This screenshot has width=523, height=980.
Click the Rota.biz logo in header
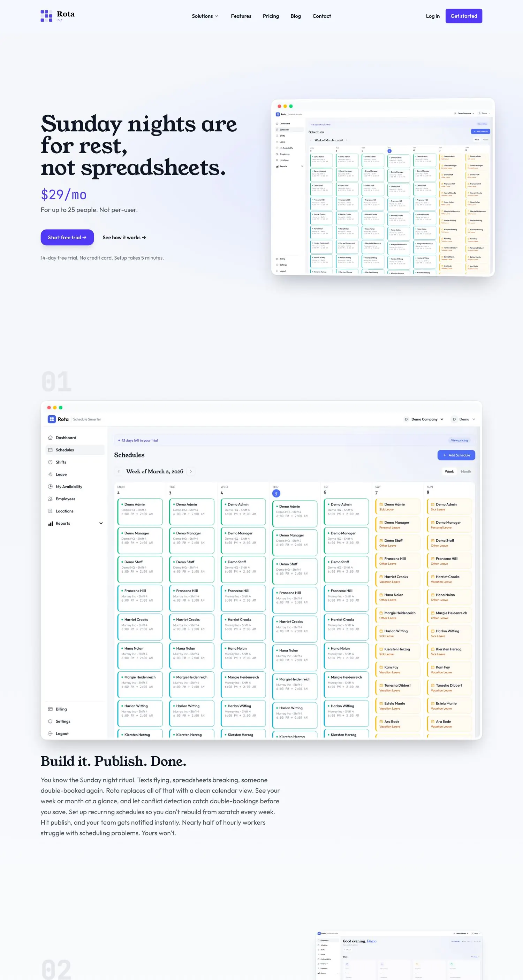pos(58,16)
